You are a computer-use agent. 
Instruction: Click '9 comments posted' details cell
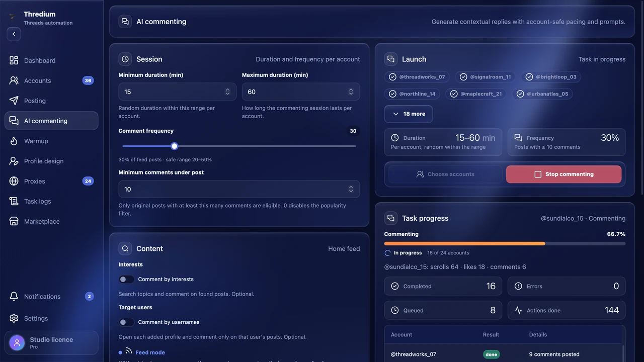pos(554,354)
